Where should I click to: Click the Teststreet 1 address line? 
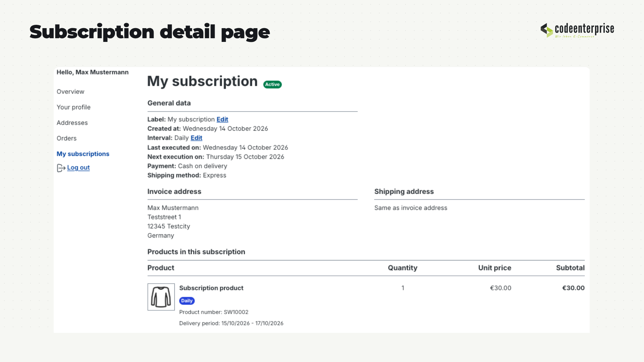[x=164, y=217]
